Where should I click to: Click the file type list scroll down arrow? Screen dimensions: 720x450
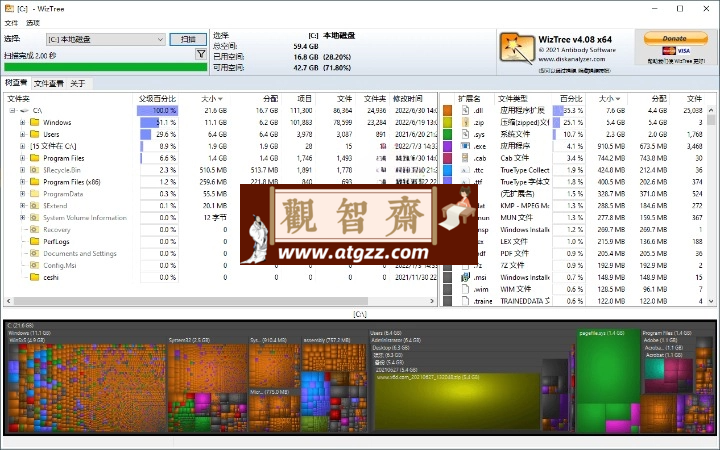point(711,301)
